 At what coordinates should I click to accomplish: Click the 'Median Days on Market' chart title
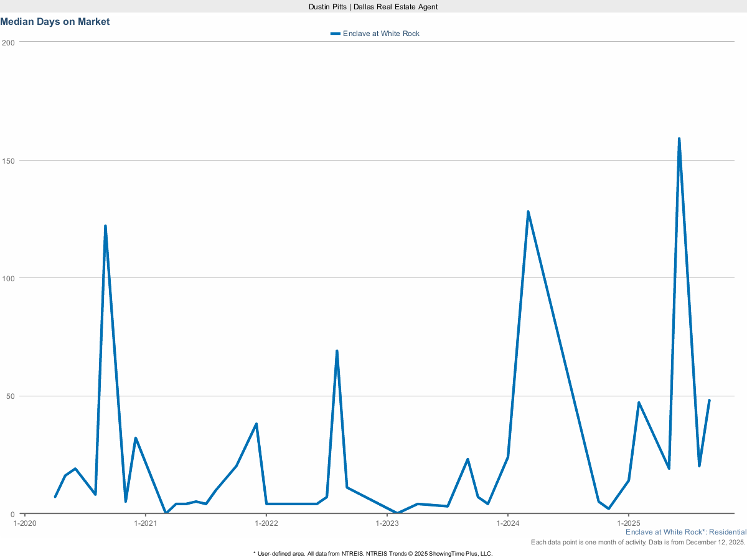tap(55, 22)
